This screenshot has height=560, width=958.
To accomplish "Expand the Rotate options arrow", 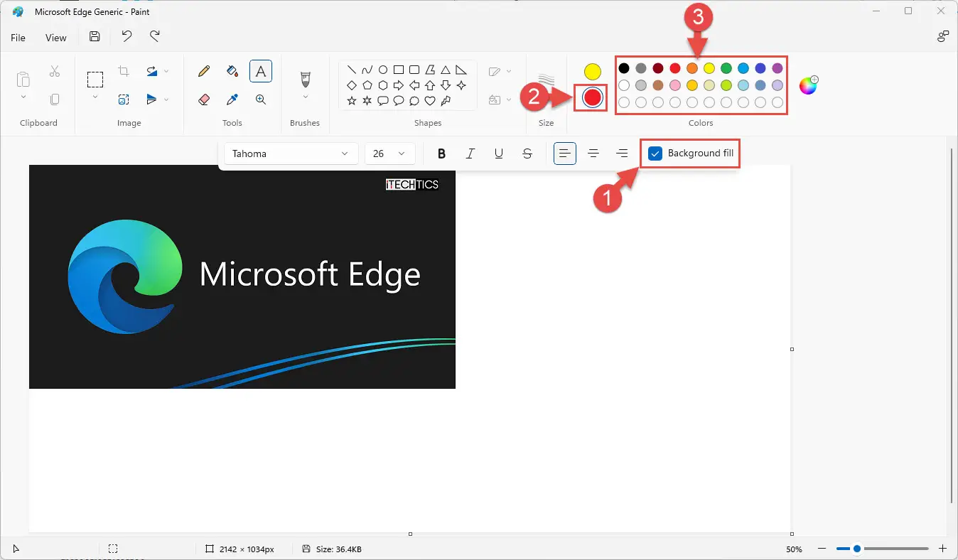I will 166,71.
